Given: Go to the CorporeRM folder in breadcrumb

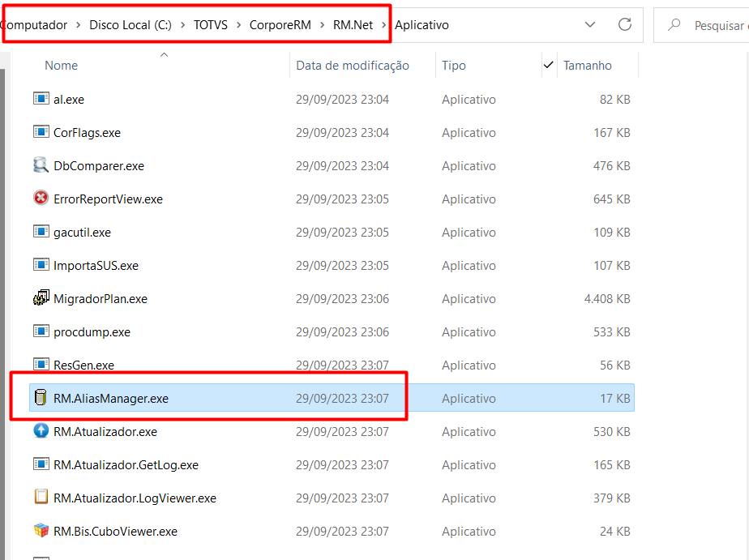Looking at the screenshot, I should click(280, 25).
